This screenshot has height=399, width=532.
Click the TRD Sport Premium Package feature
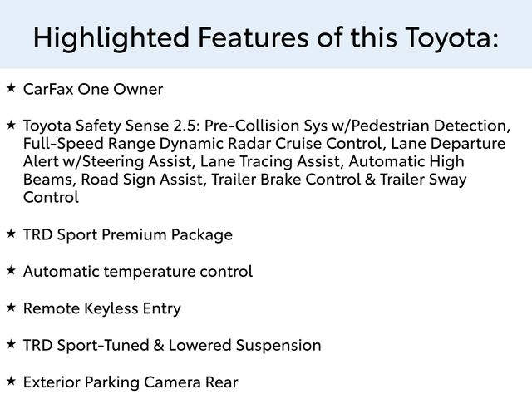(x=127, y=235)
